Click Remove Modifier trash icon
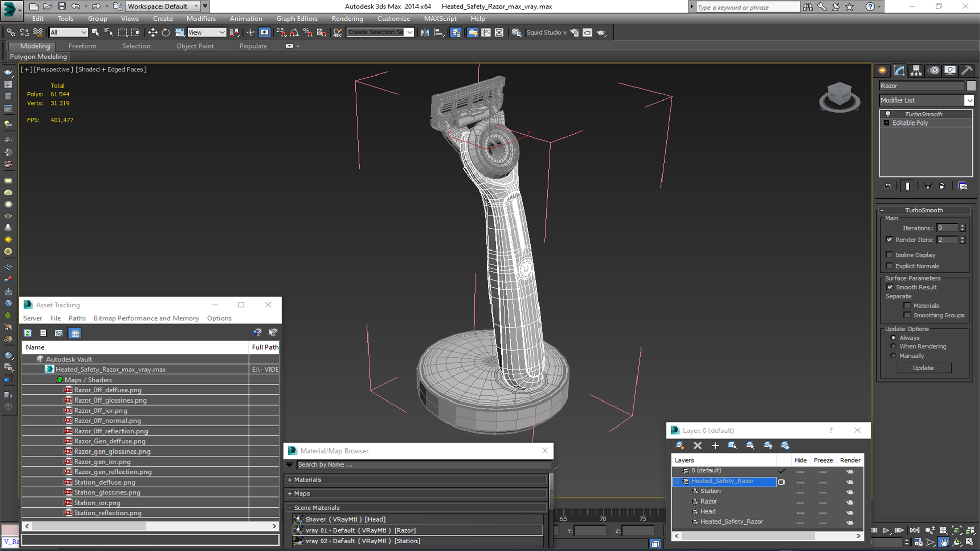Image resolution: width=980 pixels, height=551 pixels. click(942, 186)
